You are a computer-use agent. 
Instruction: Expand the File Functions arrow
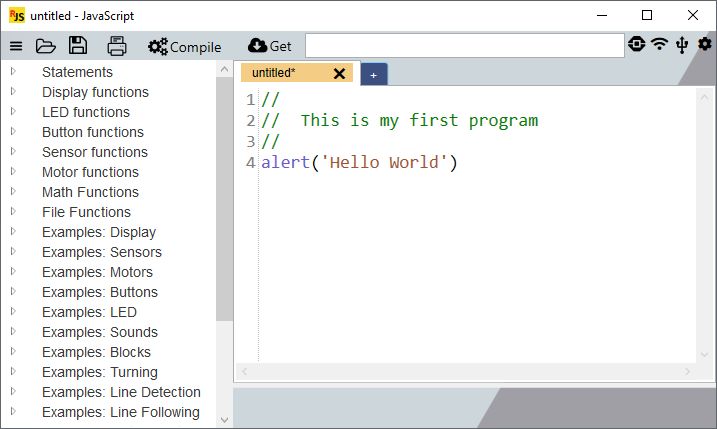13,212
